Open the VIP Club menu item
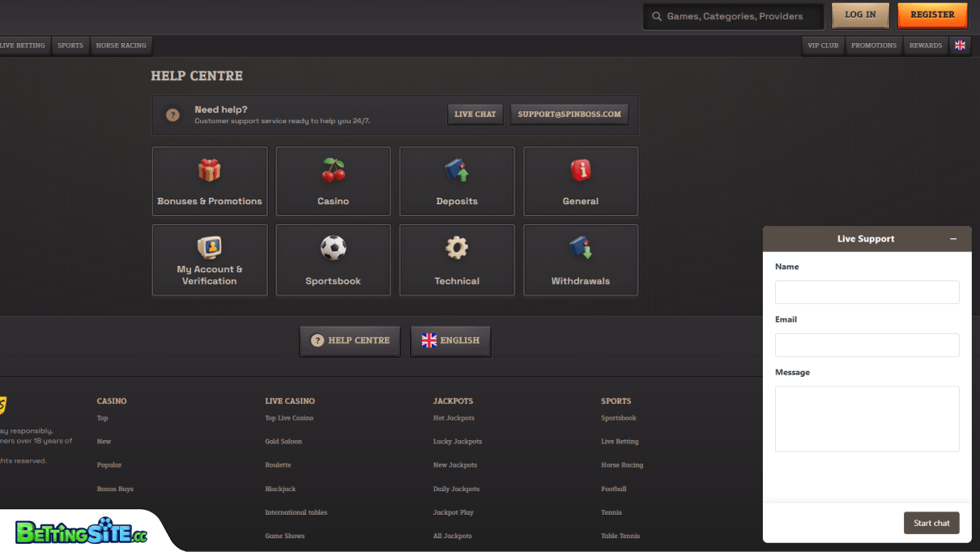This screenshot has height=552, width=980. click(823, 45)
